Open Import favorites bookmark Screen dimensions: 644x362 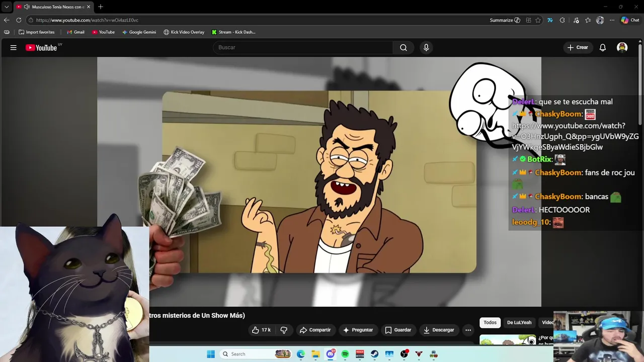[36, 32]
